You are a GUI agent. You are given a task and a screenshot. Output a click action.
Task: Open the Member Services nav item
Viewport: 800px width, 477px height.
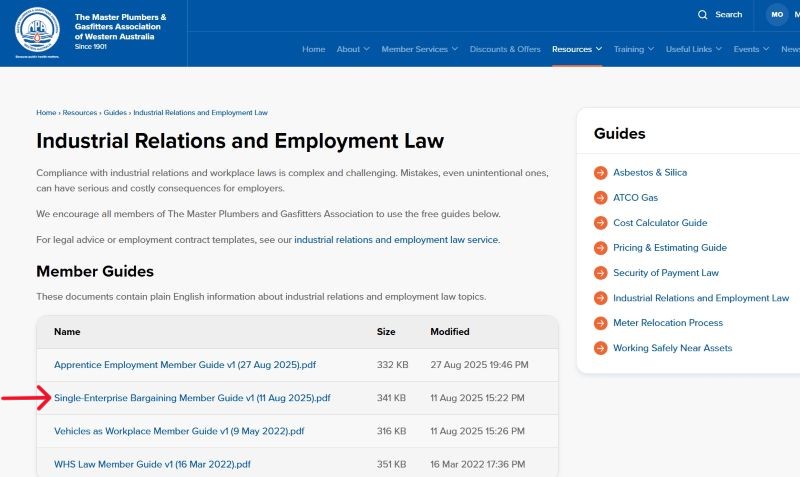(x=414, y=49)
